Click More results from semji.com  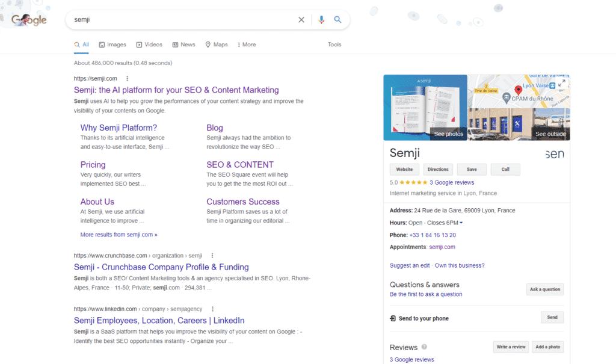pos(119,235)
